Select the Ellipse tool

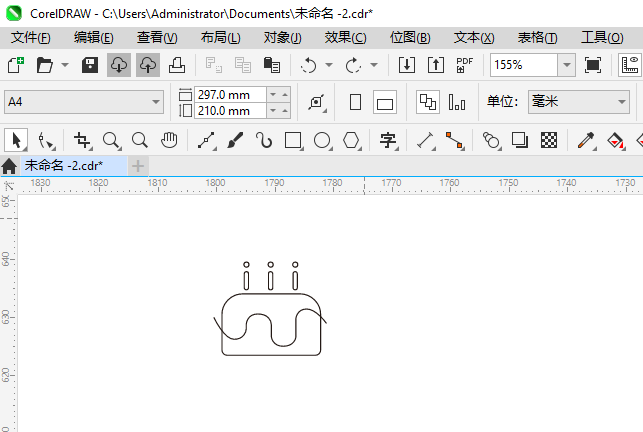click(x=322, y=140)
